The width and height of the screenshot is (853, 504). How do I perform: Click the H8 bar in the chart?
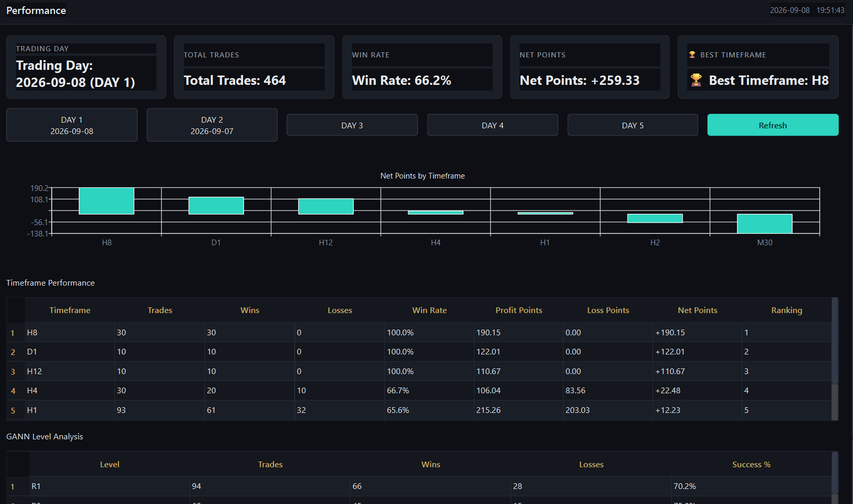pos(107,201)
